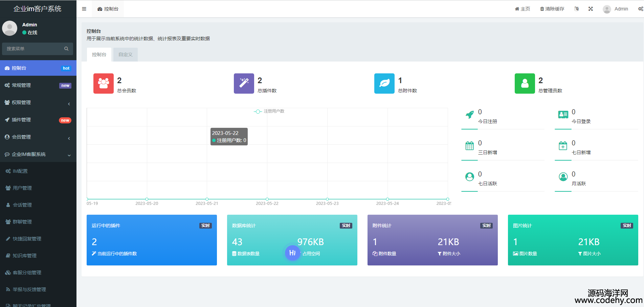Open 快捷回复管理 submenu item
Viewport: 644px width, 307px height.
(x=38, y=239)
